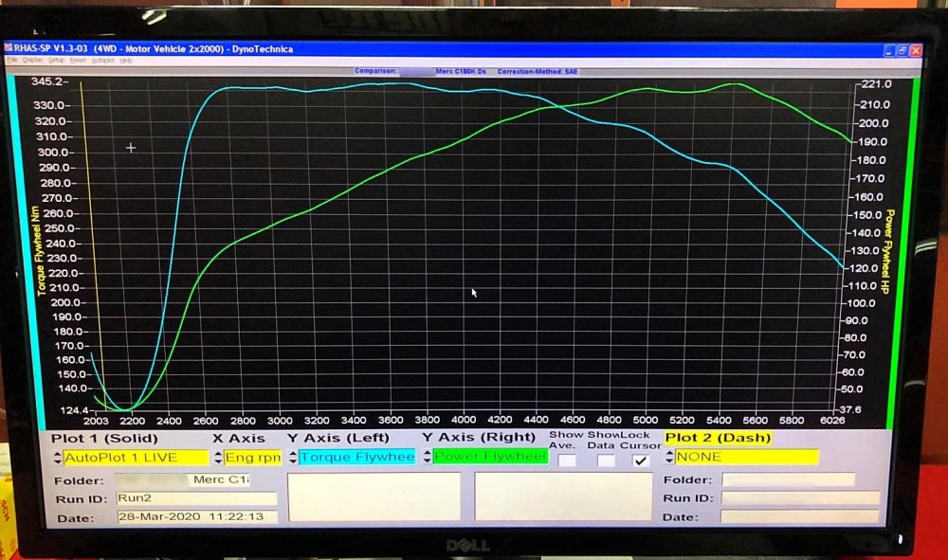Uncheck the Lock Cursor checkbox
The image size is (948, 560).
click(x=641, y=461)
